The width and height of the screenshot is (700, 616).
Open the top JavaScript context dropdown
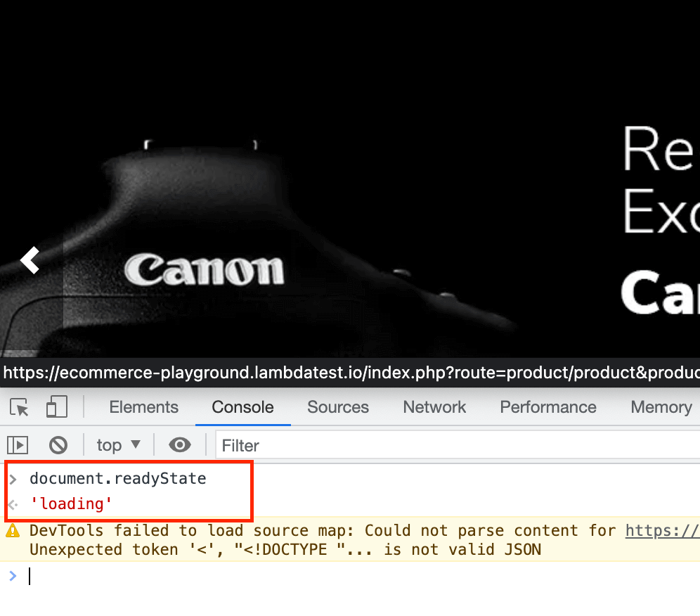click(x=118, y=445)
